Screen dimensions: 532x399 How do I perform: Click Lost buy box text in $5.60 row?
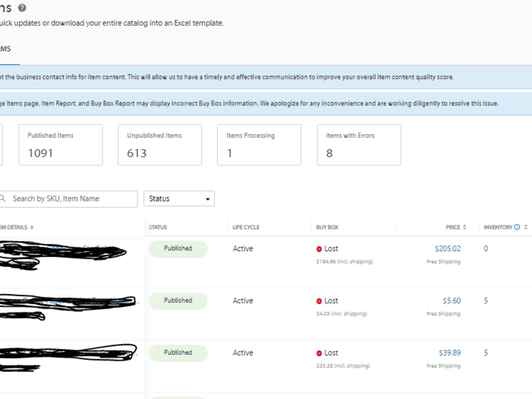tap(331, 301)
